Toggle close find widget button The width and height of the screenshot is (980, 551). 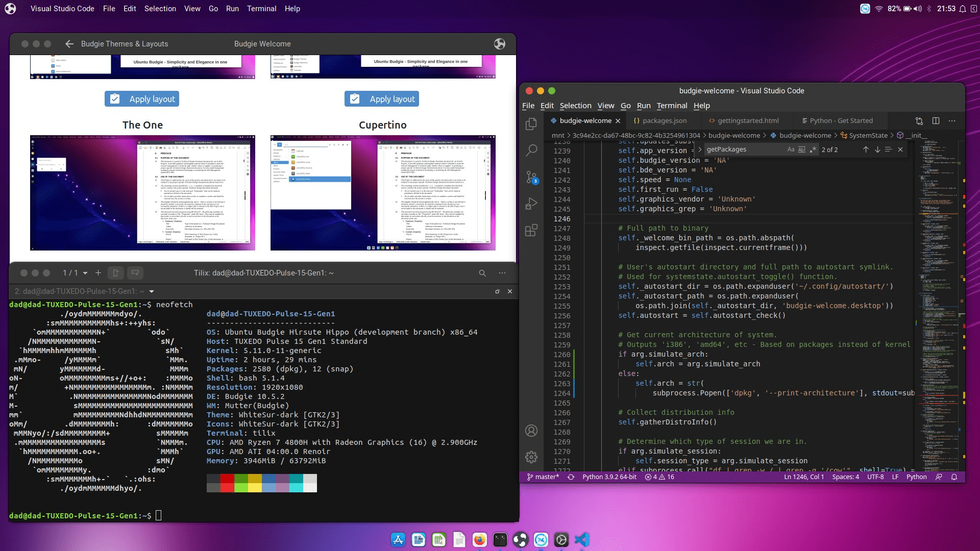(900, 149)
